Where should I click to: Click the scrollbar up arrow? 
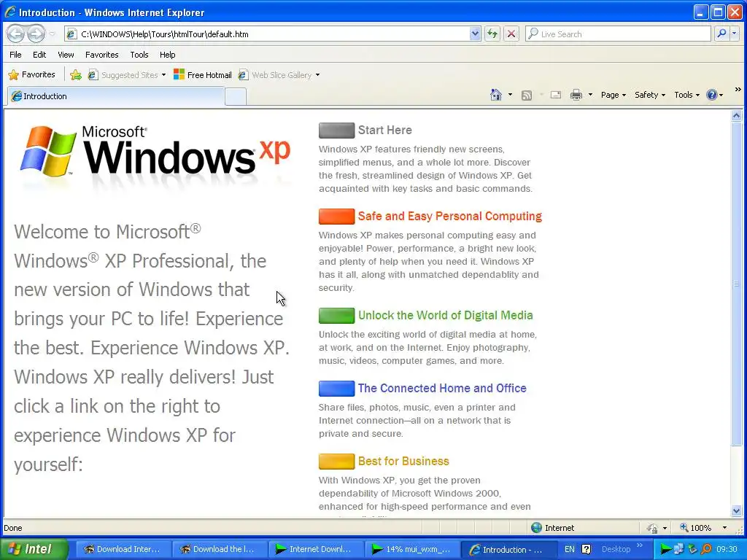coord(736,116)
